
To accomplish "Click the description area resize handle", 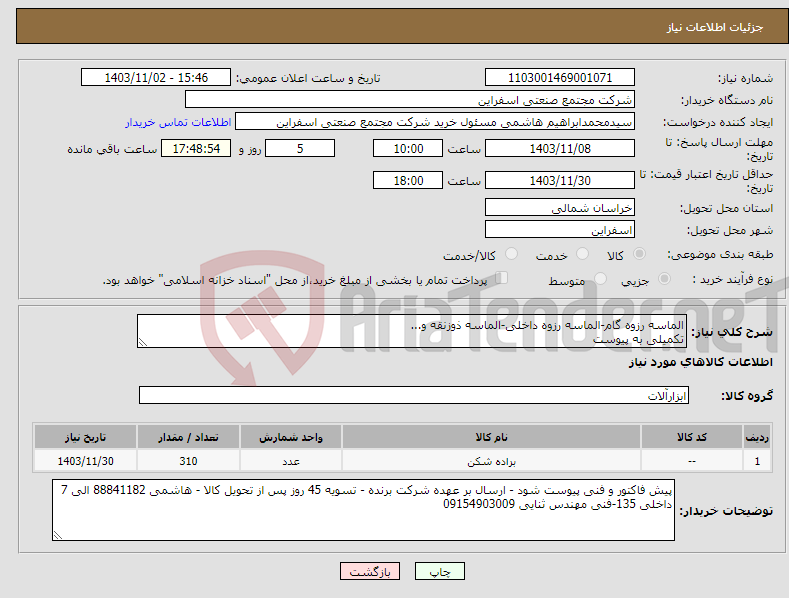I will point(143,342).
